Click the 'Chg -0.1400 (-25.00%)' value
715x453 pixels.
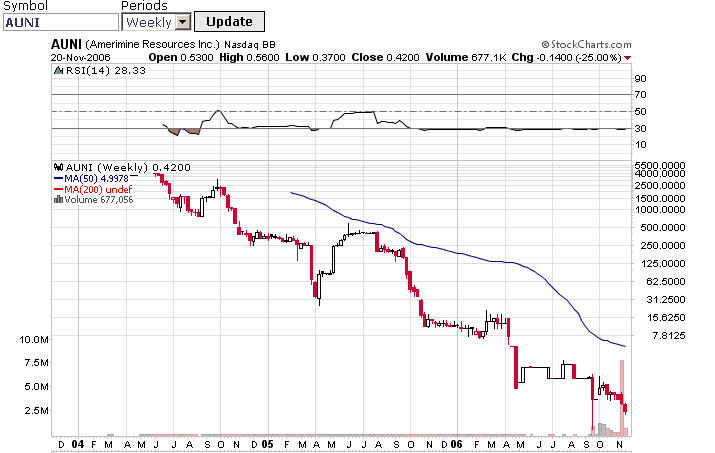click(567, 57)
